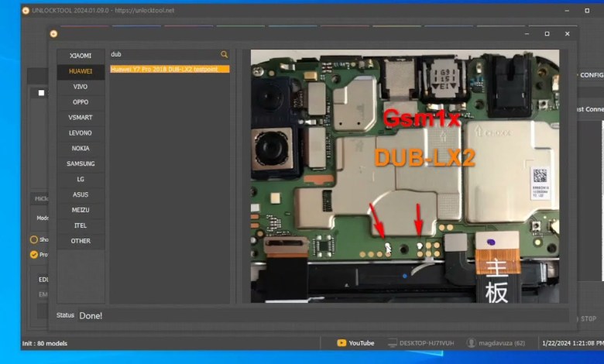Screen dimensions: 604x364
Task: Open the CONFIG tab in main window
Action: 592,75
